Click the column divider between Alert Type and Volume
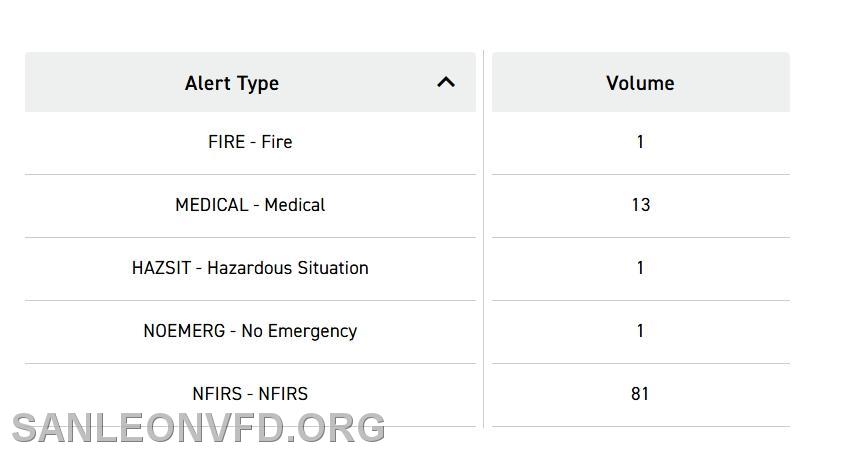850x451 pixels. (484, 239)
